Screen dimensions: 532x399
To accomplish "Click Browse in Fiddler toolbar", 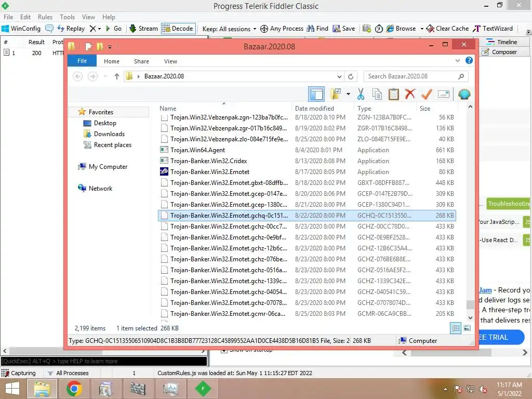I will pyautogui.click(x=401, y=29).
